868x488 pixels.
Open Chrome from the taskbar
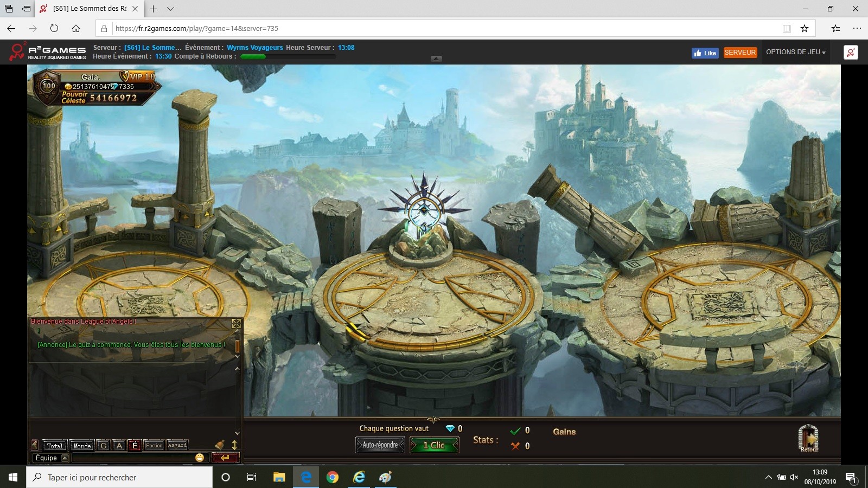(x=333, y=477)
